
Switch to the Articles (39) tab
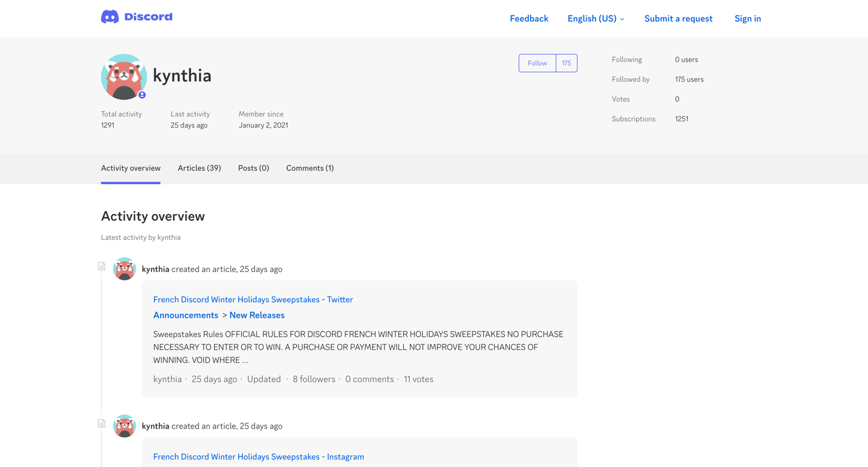pyautogui.click(x=199, y=168)
